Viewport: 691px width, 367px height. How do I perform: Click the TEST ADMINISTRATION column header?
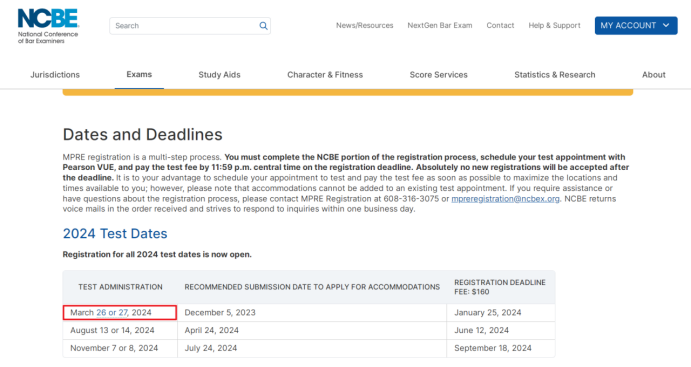(x=120, y=287)
